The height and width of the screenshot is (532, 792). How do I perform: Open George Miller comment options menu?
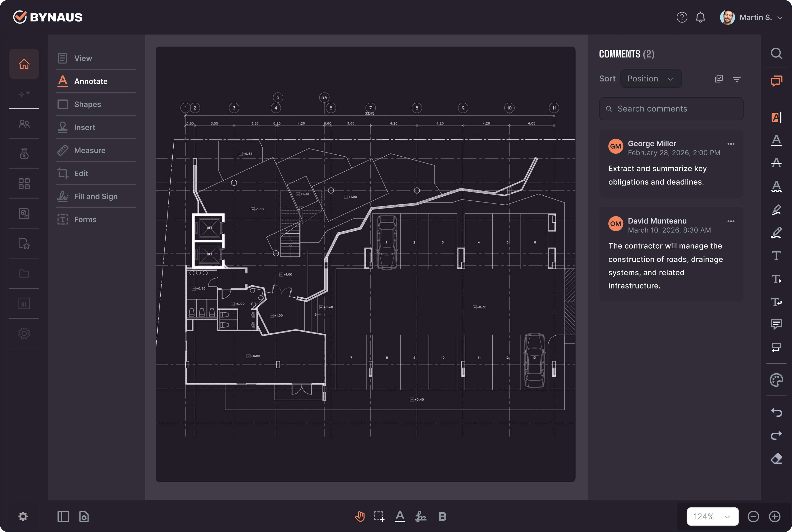(731, 144)
